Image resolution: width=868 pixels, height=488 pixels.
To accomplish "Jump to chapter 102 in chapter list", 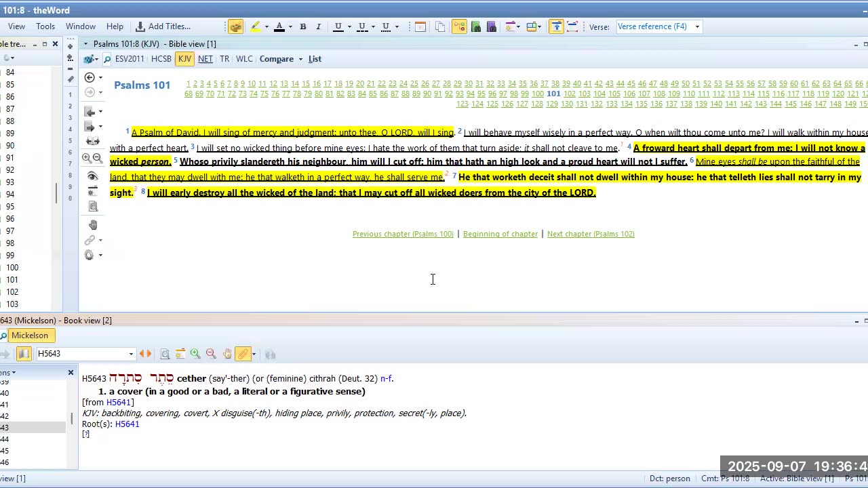I will 570,94.
